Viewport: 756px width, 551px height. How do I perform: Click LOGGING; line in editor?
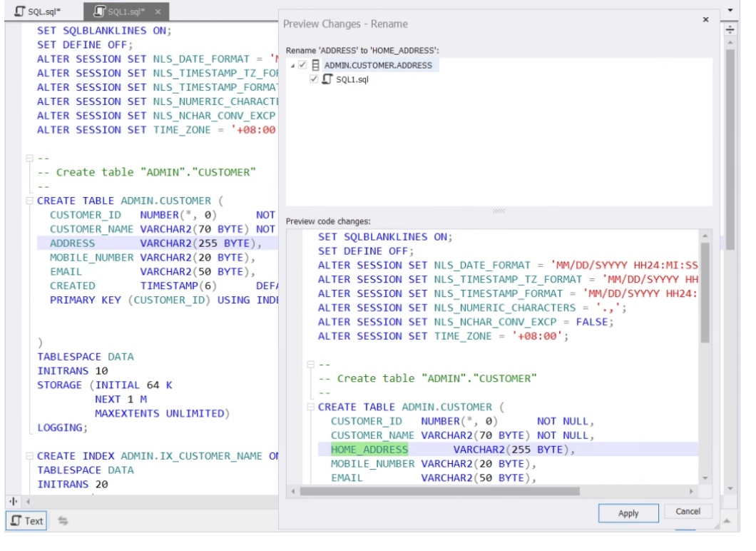tap(63, 428)
